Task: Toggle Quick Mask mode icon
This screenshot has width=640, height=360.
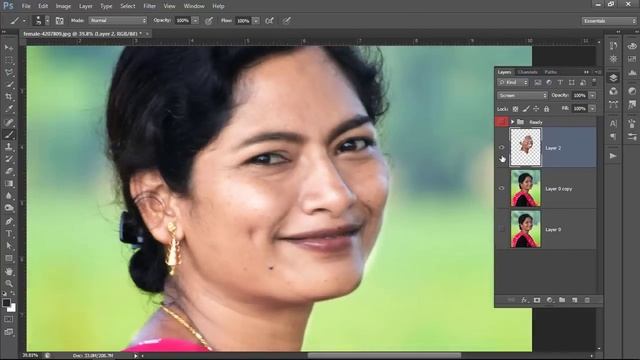Action: tap(9, 320)
